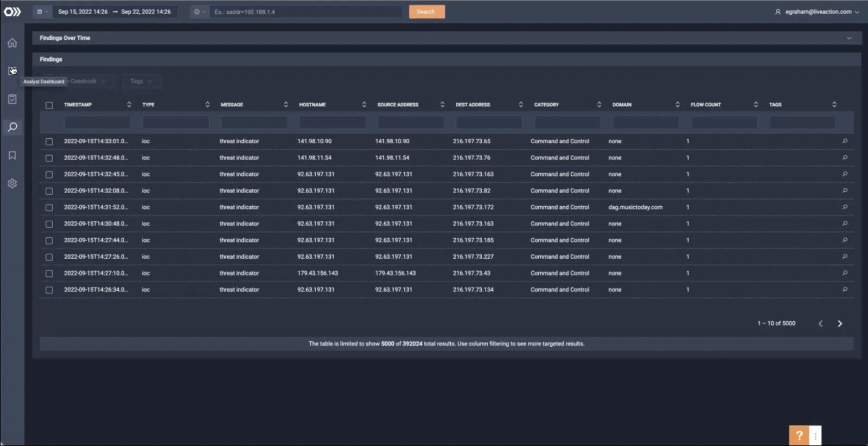Open the Home dashboard icon in sidebar

(x=12, y=42)
